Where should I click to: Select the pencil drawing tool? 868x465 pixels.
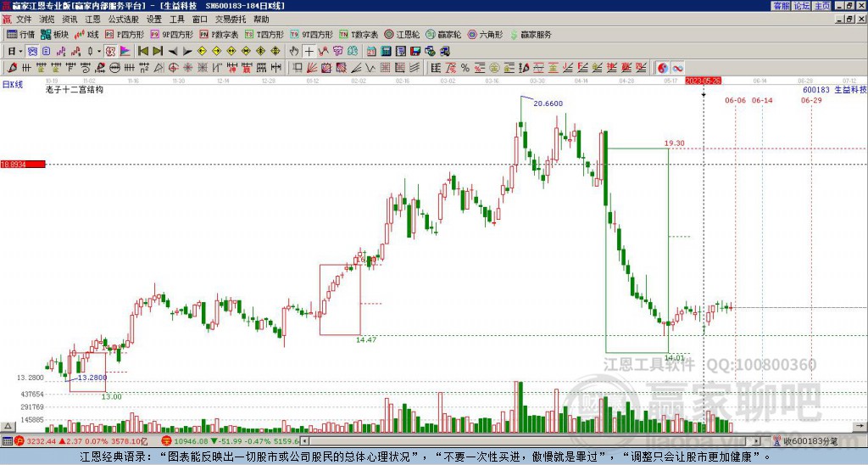(12, 68)
